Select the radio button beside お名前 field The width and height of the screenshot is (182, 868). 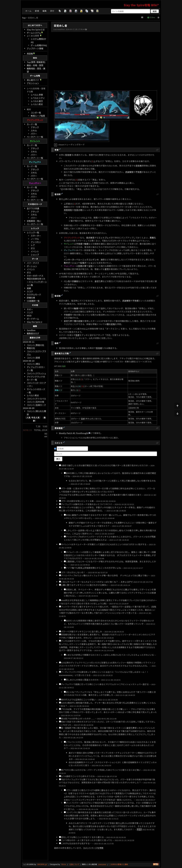pos(55,448)
